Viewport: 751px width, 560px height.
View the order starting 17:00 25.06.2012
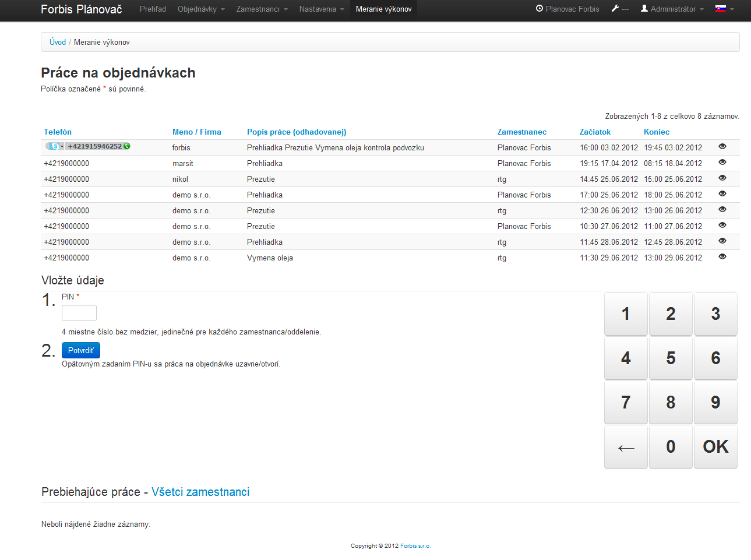pos(722,193)
